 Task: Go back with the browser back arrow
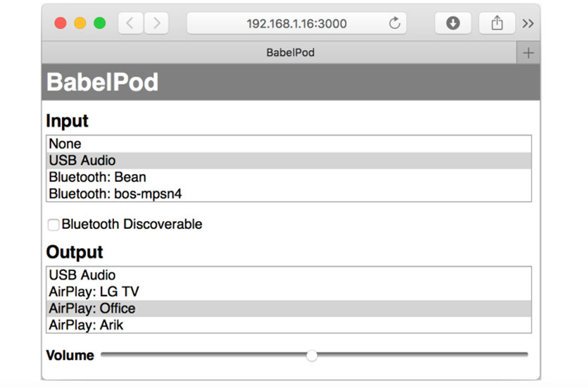pyautogui.click(x=130, y=23)
